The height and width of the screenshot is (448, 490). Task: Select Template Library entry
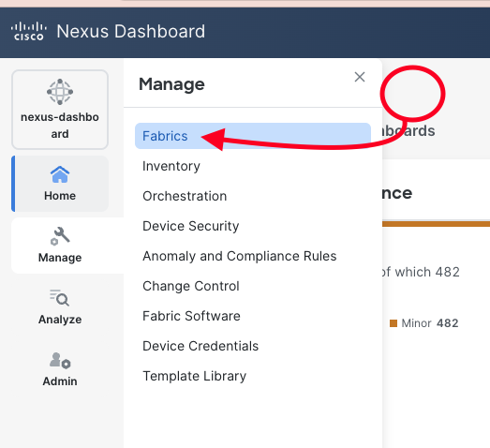[194, 376]
